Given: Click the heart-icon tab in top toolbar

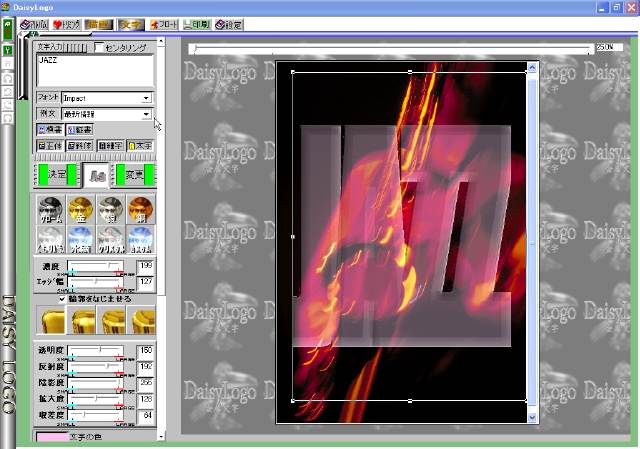Looking at the screenshot, I should [x=67, y=25].
